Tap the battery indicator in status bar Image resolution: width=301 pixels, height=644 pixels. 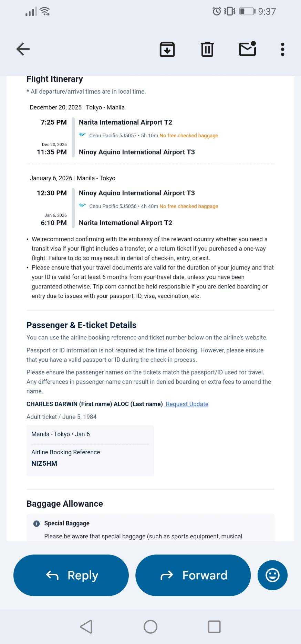pyautogui.click(x=247, y=11)
